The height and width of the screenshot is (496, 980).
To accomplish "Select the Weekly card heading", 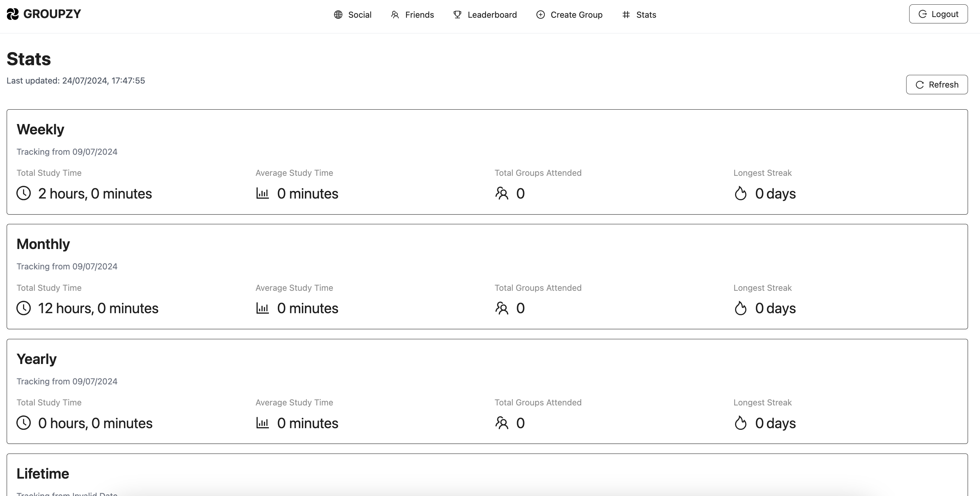I will 40,129.
